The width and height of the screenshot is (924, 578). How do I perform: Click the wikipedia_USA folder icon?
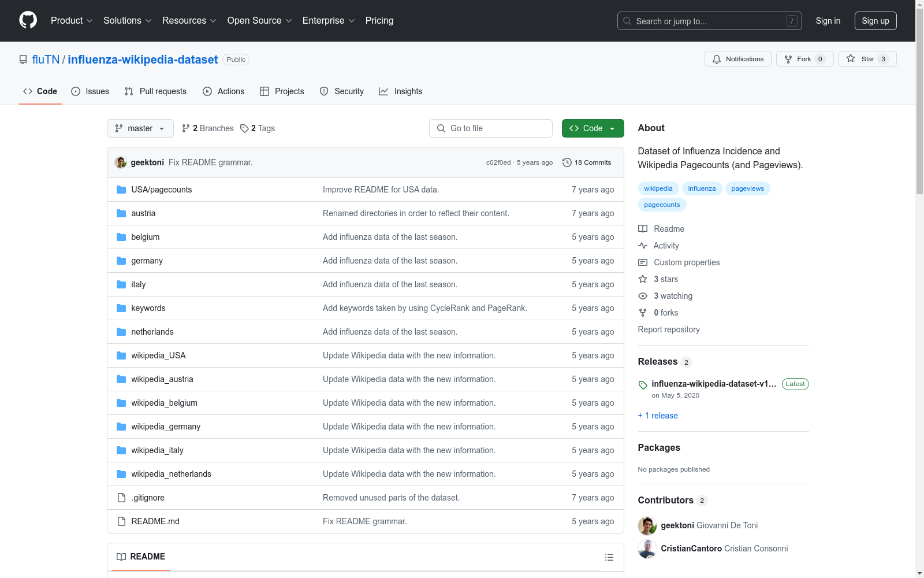pyautogui.click(x=121, y=355)
